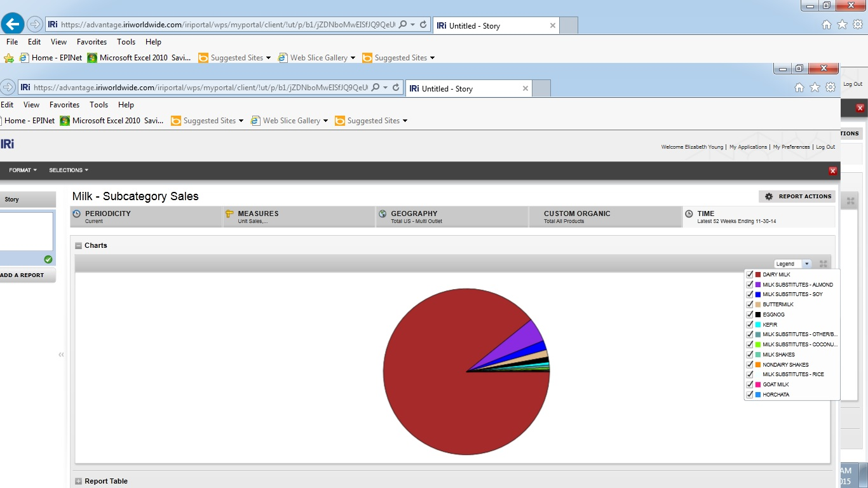The height and width of the screenshot is (488, 868).
Task: Open the Legend dropdown
Action: (806, 264)
